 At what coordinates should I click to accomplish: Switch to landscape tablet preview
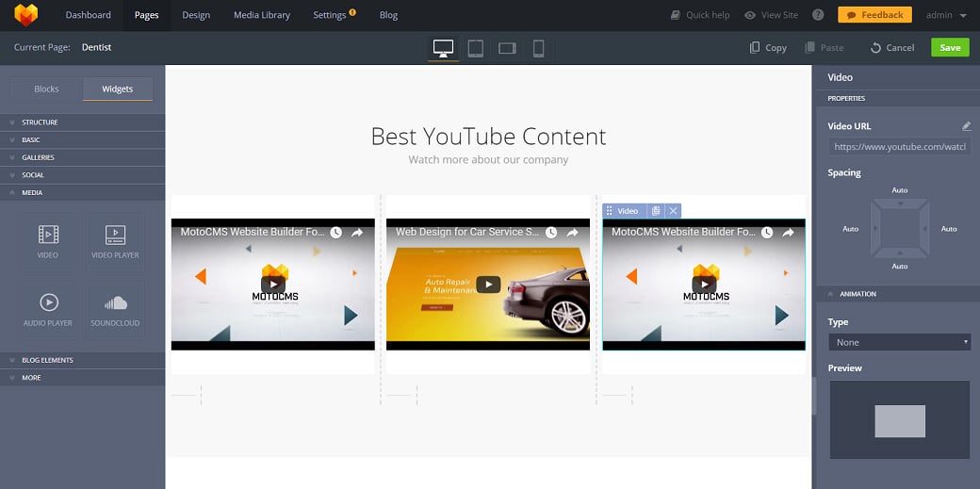point(507,48)
